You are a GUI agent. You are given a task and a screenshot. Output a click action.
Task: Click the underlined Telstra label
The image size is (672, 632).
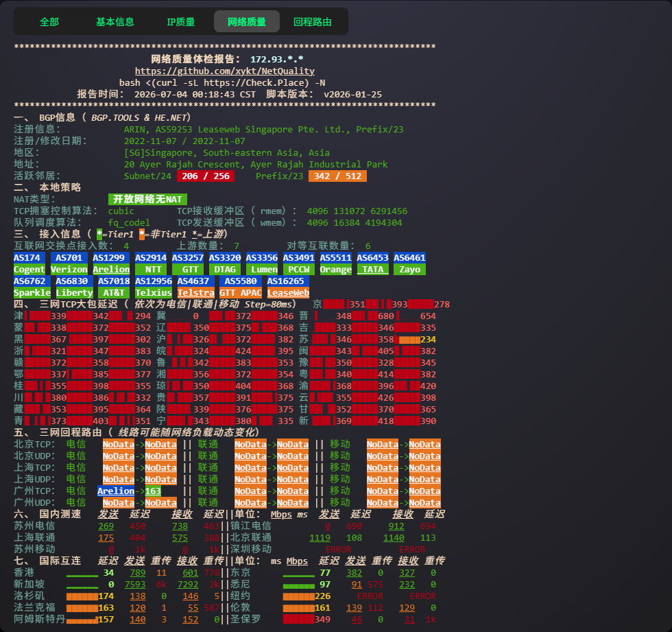tap(195, 293)
